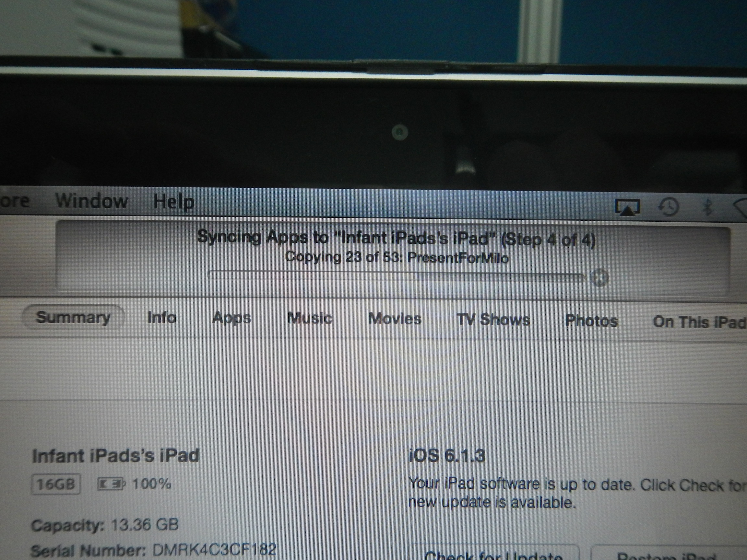Click the iPad battery level icon
This screenshot has height=560, width=747.
tap(111, 484)
